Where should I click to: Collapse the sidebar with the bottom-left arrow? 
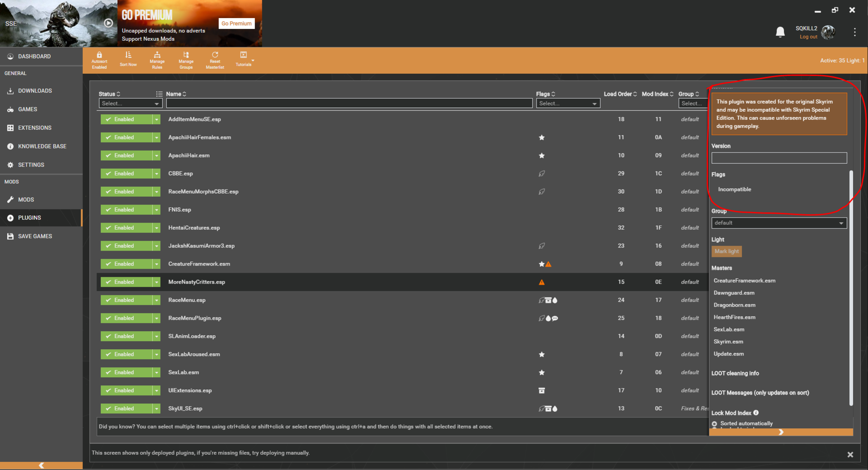(x=41, y=465)
